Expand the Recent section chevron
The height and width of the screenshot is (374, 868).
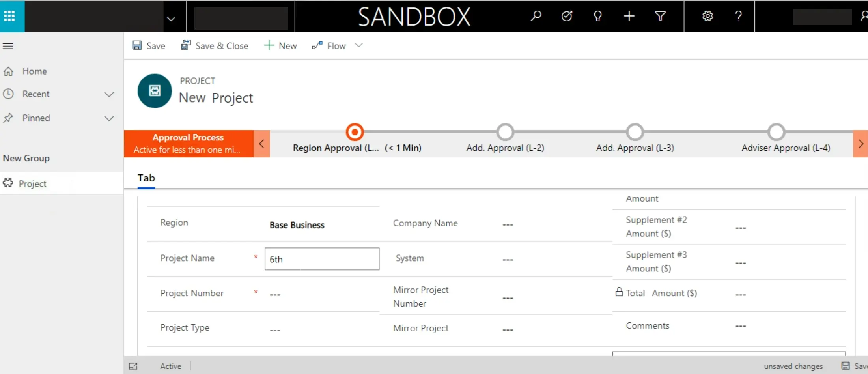(109, 94)
